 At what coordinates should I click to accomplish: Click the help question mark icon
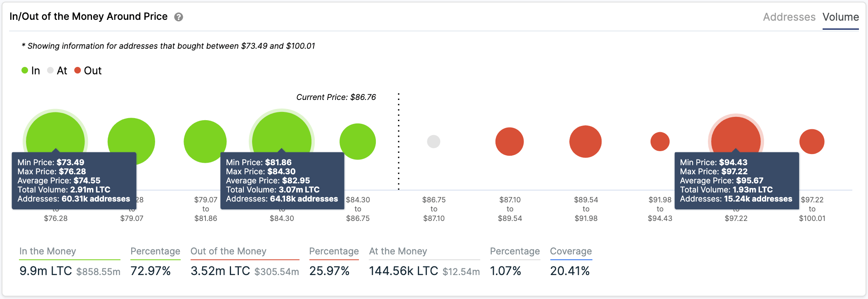(178, 17)
